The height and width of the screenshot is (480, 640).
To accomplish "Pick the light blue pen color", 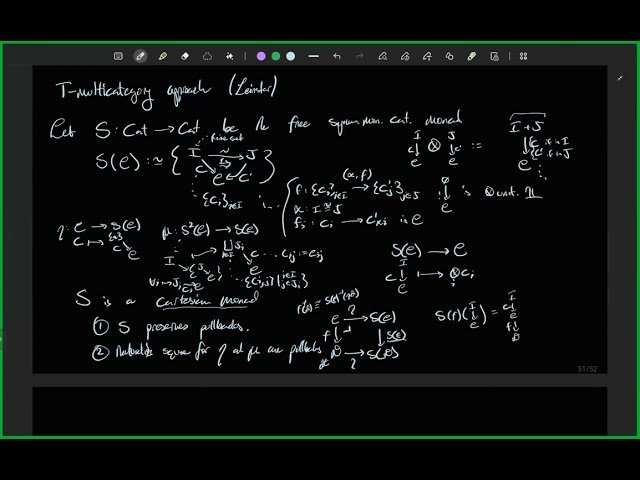I will (x=290, y=56).
